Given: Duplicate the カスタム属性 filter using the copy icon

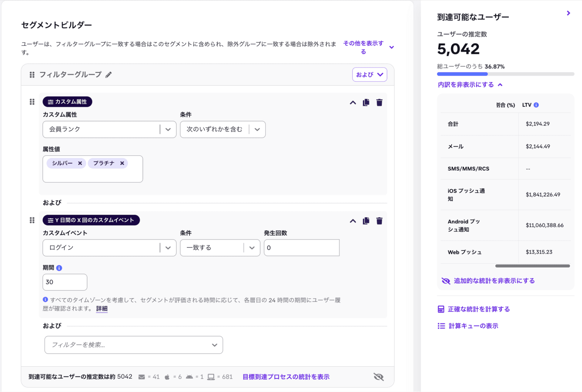Looking at the screenshot, I should coord(366,102).
